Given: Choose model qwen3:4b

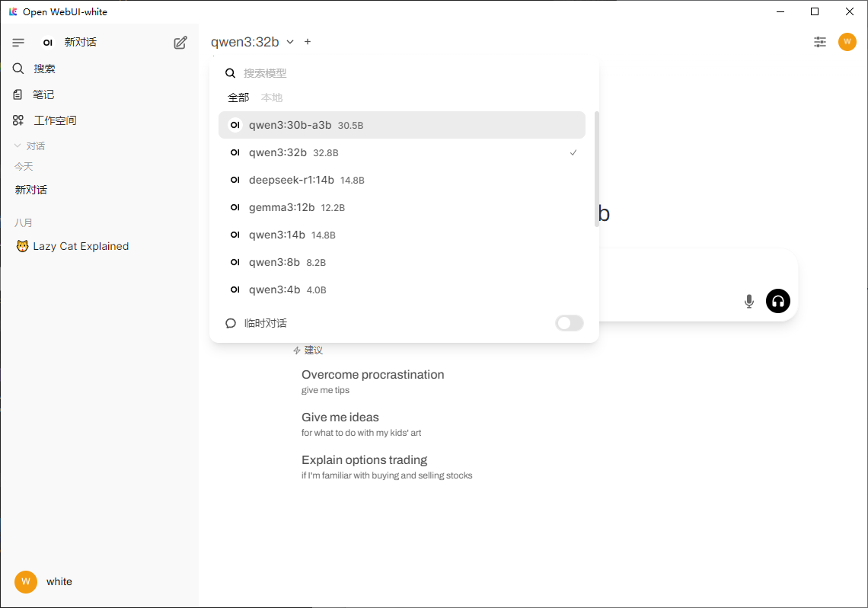Looking at the screenshot, I should pyautogui.click(x=402, y=290).
